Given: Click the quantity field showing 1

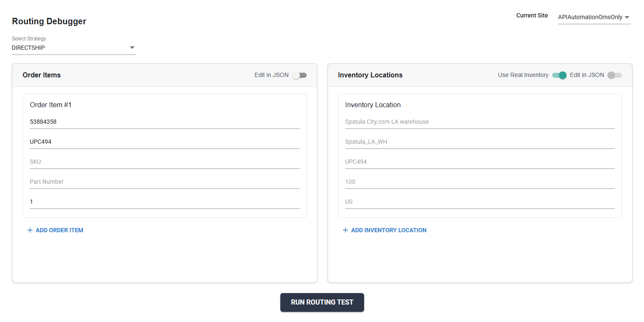Looking at the screenshot, I should (x=164, y=202).
